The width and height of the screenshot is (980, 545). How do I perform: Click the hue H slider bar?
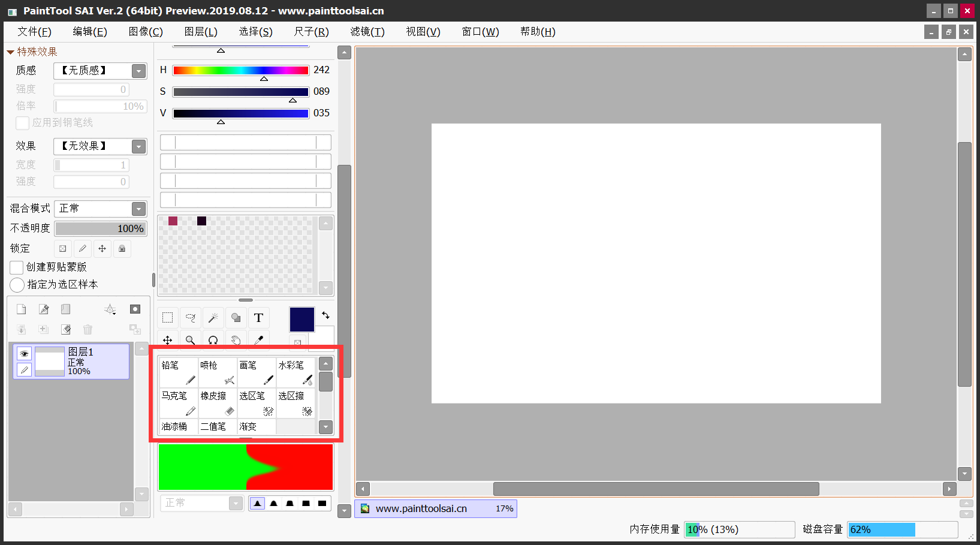241,70
